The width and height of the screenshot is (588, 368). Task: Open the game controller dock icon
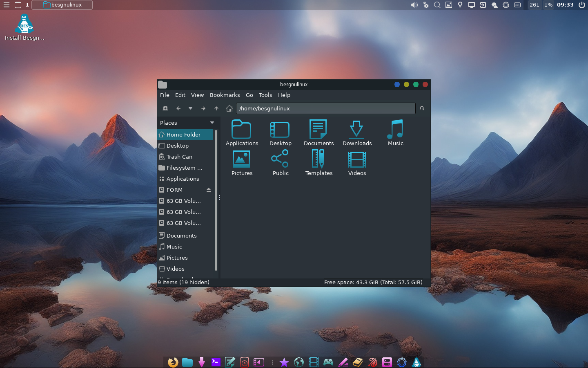tap(328, 362)
